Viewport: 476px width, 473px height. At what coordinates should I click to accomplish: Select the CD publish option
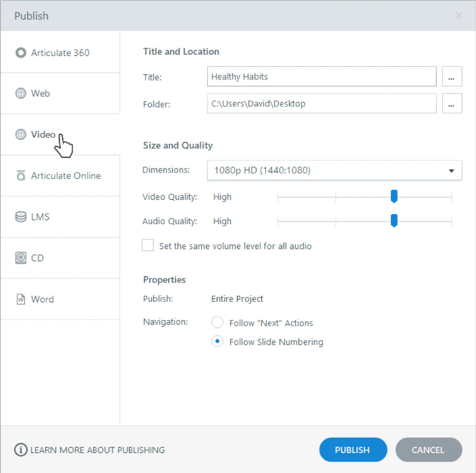[x=60, y=258]
